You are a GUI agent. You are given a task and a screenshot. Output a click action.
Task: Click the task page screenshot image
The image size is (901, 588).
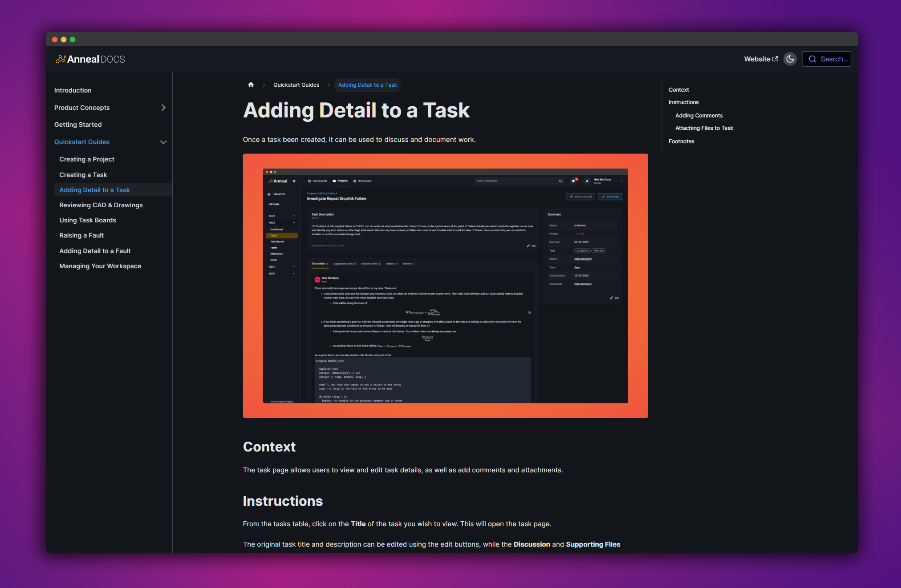pos(445,286)
